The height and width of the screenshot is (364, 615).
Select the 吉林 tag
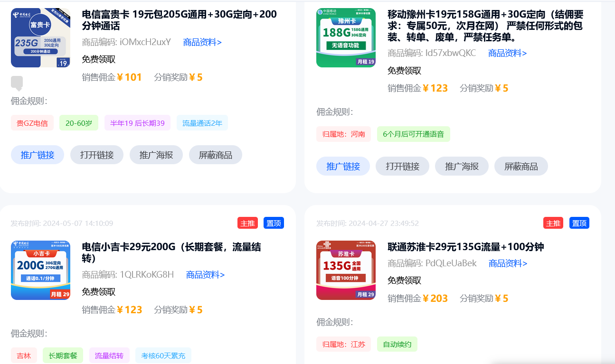pos(24,355)
